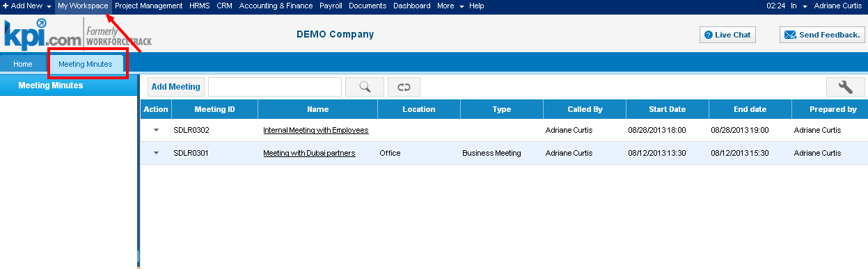Click the Add Meeting button
The image size is (868, 269).
pos(175,87)
